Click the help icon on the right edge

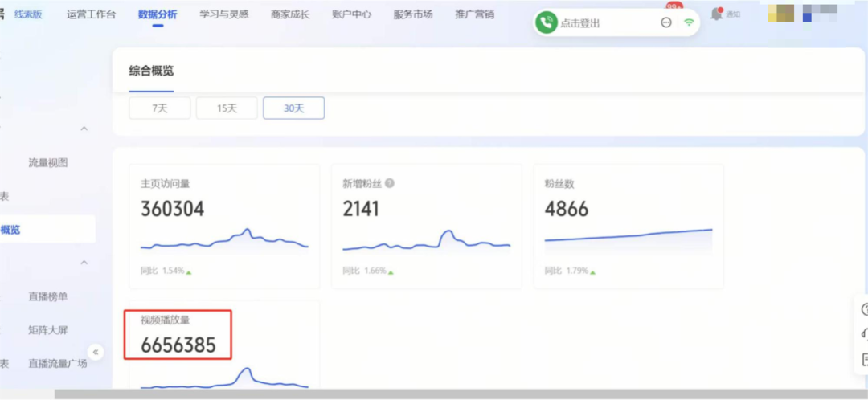pyautogui.click(x=864, y=309)
